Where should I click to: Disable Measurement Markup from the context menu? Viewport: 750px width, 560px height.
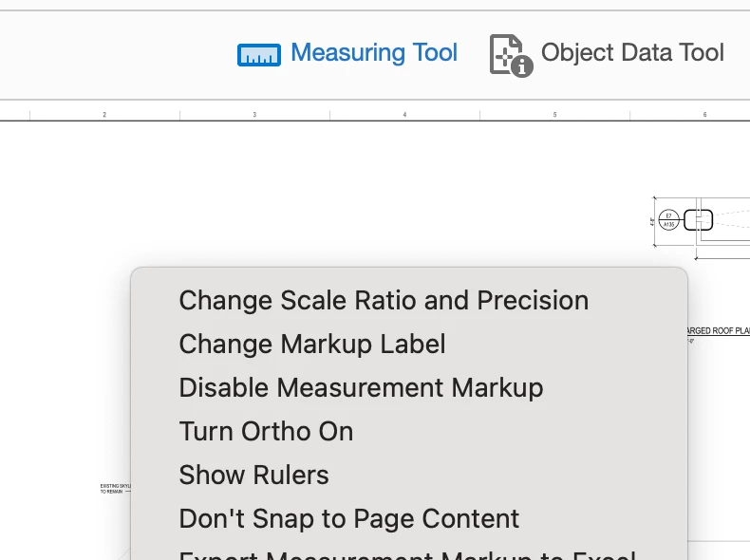click(x=361, y=388)
